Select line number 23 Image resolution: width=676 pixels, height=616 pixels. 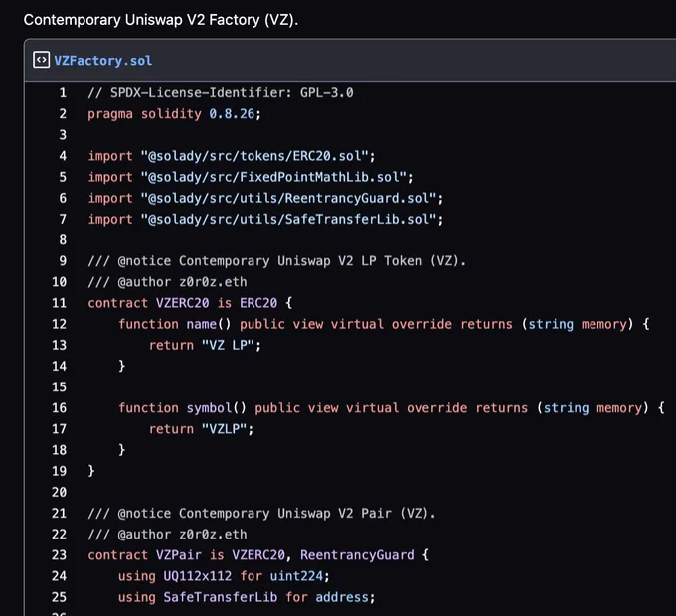pyautogui.click(x=59, y=555)
